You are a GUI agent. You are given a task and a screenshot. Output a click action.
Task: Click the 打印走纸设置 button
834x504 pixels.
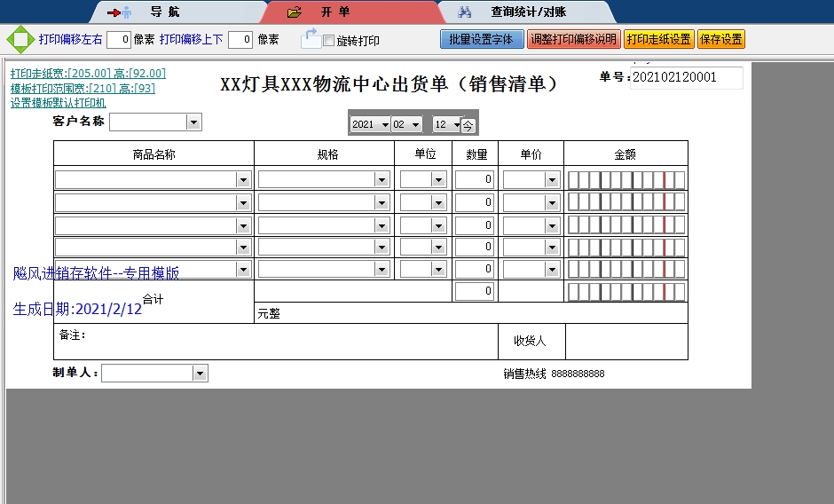click(x=658, y=39)
